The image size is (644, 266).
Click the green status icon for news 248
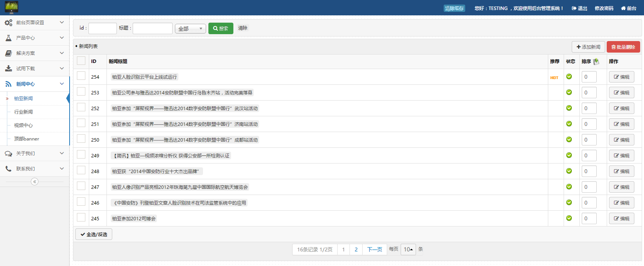[x=569, y=171]
